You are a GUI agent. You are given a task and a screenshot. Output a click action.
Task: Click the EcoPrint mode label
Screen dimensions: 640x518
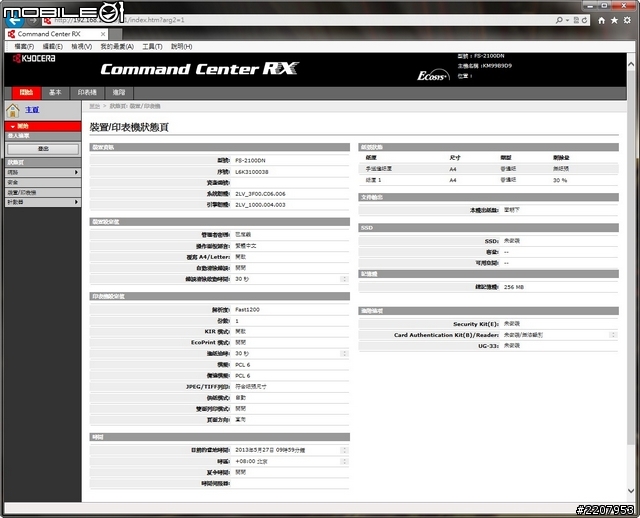tap(211, 342)
